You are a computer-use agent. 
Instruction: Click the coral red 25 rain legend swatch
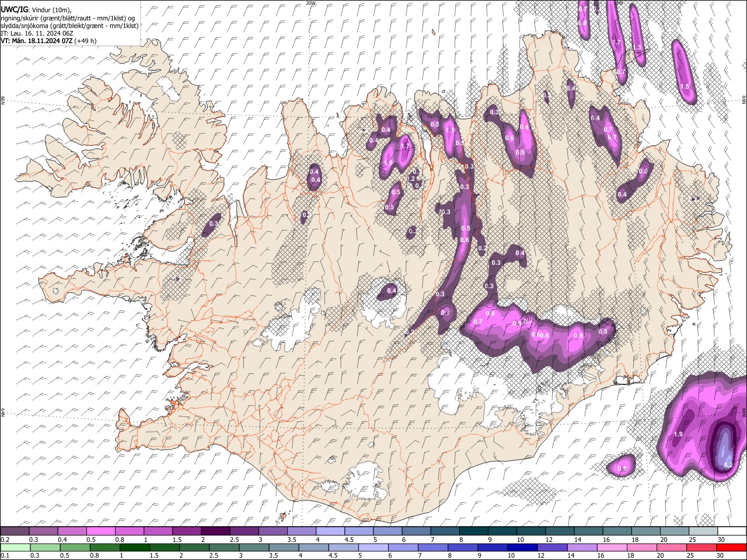point(701,547)
